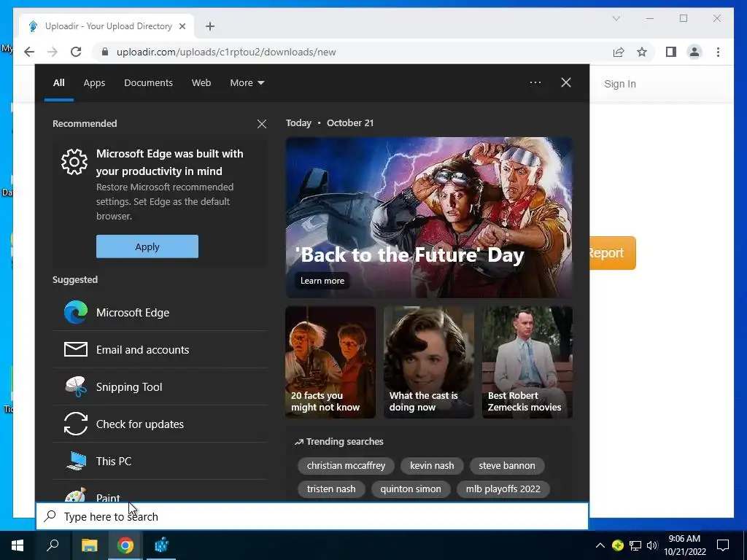Go back in Chrome
Screen dimensions: 747x560
(29, 52)
